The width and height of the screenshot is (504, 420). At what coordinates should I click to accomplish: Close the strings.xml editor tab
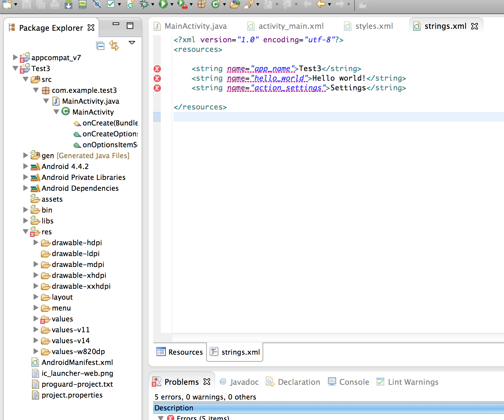coord(475,26)
